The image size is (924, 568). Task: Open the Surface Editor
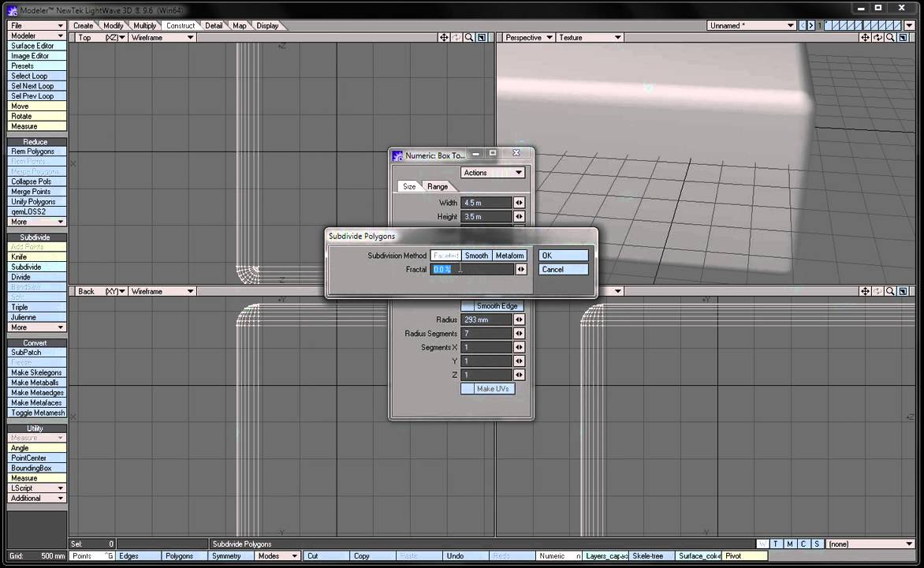coord(36,46)
